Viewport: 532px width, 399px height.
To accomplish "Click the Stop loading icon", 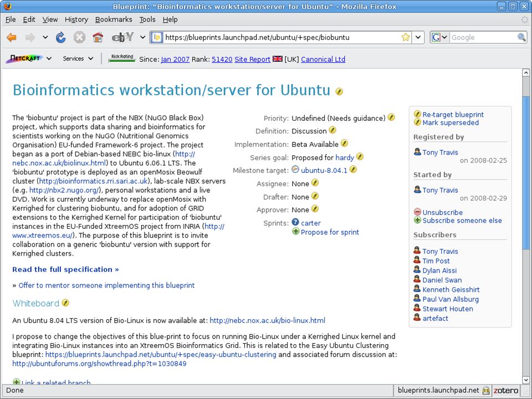I will pyautogui.click(x=79, y=37).
